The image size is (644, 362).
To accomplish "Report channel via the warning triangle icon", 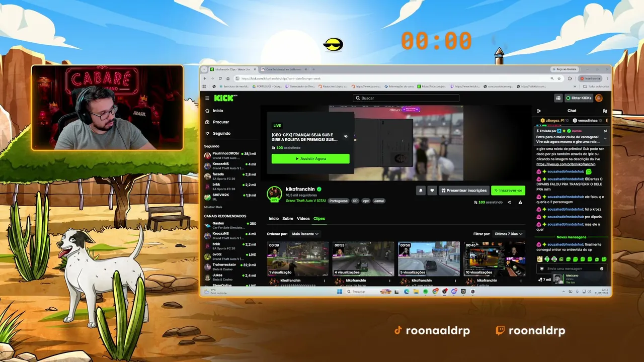I will click(x=520, y=202).
